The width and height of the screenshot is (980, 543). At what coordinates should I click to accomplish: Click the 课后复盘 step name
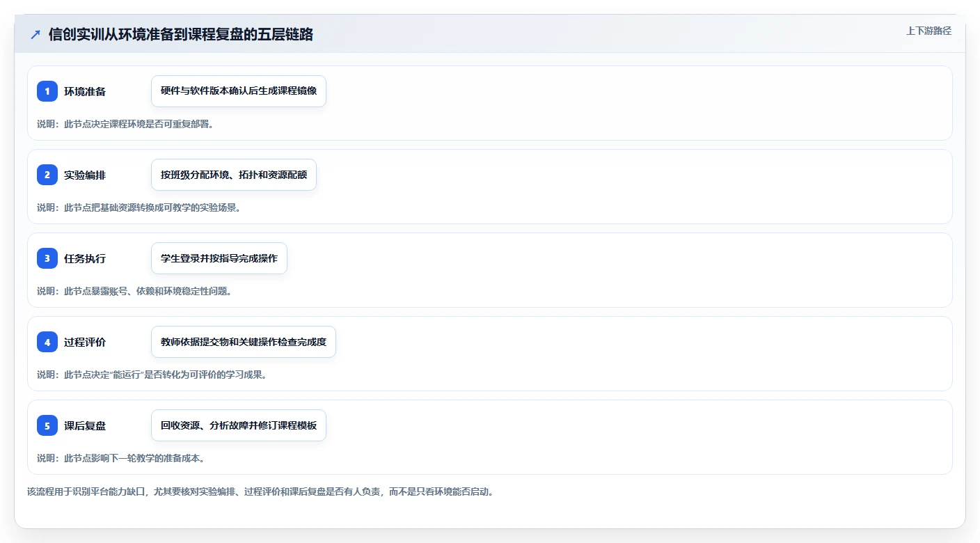[x=85, y=425]
